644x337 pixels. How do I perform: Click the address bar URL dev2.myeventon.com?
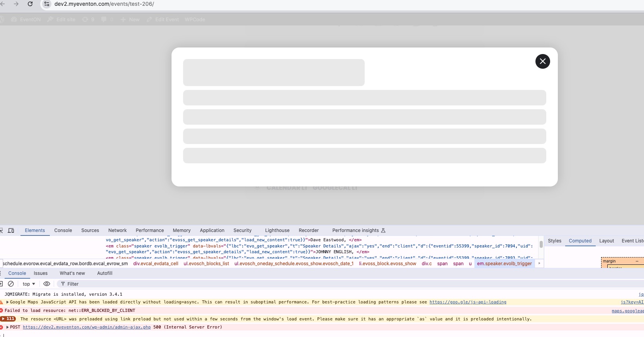[x=104, y=4]
